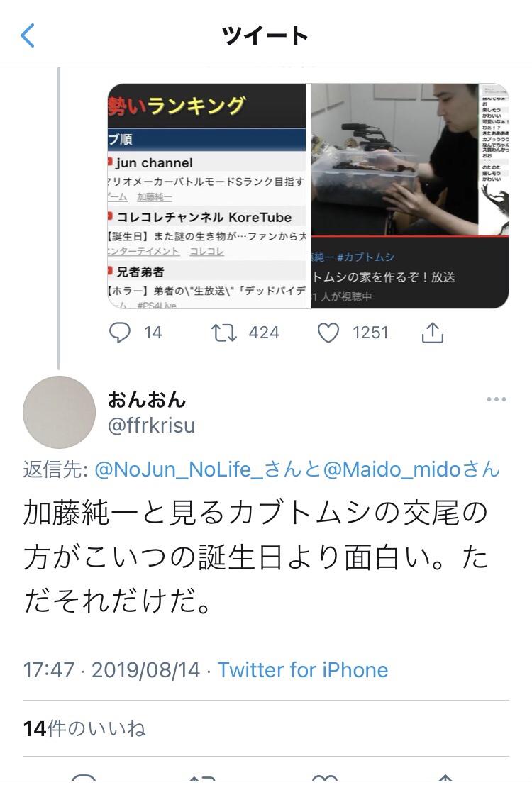Tap the おんおん display name
This screenshot has height=785, width=532.
pos(147,399)
